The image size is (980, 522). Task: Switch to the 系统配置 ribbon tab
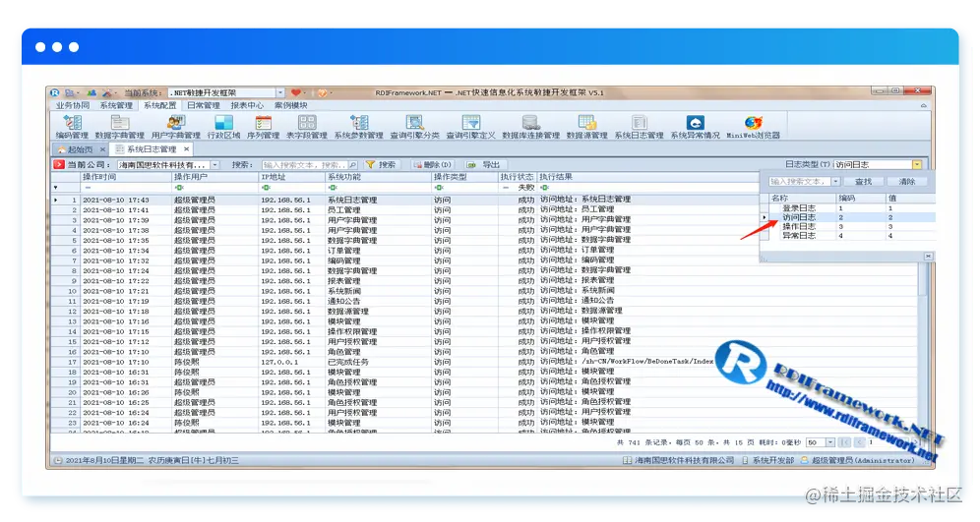159,105
